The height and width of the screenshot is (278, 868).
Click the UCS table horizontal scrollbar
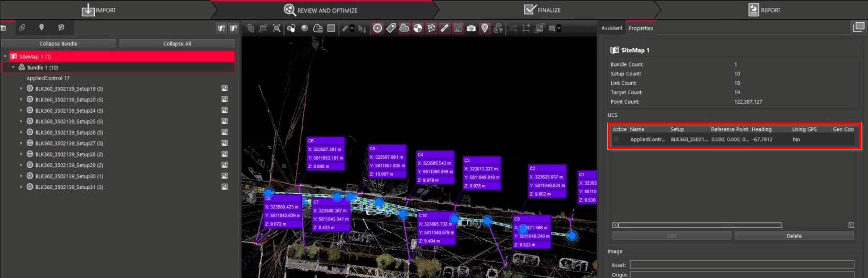coord(700,225)
